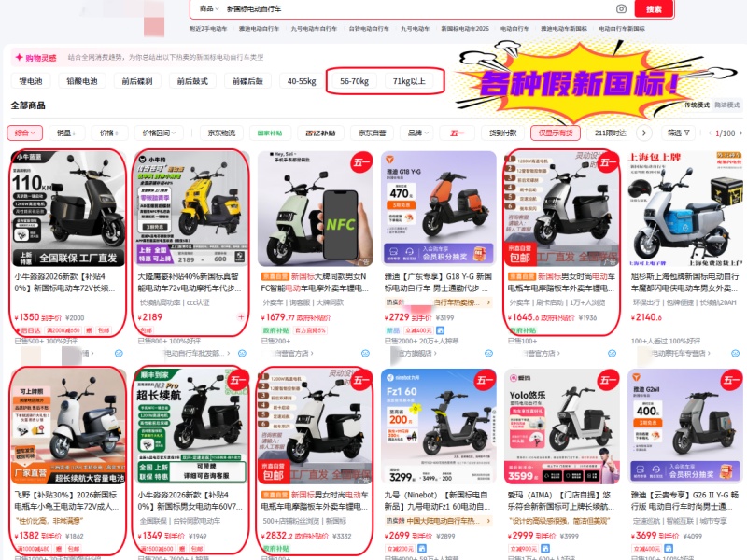
Task: Click the blue badge icon on 雅迪 G26 II listing
Action: click(669, 549)
